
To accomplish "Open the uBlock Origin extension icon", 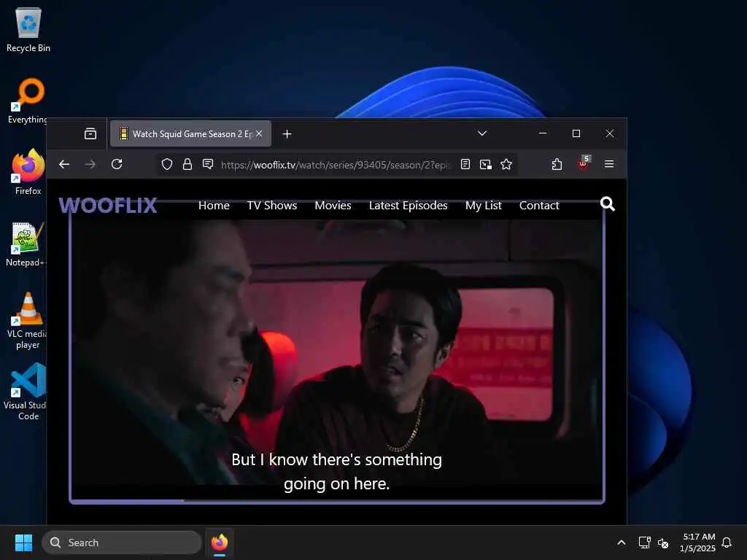I will point(583,163).
